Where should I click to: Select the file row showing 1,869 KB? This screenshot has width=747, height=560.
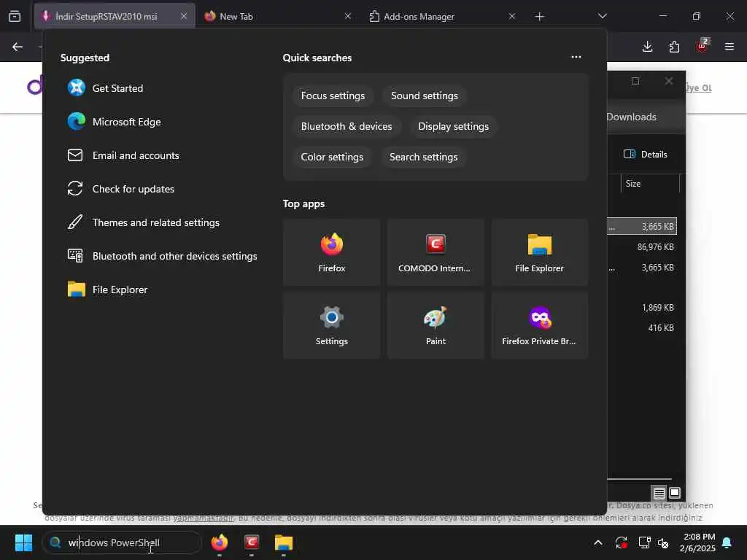point(643,307)
